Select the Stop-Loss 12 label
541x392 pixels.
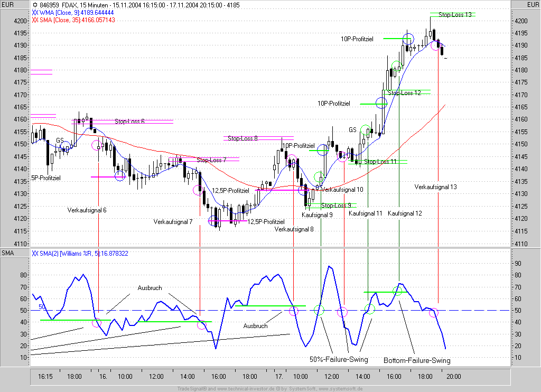coord(404,93)
